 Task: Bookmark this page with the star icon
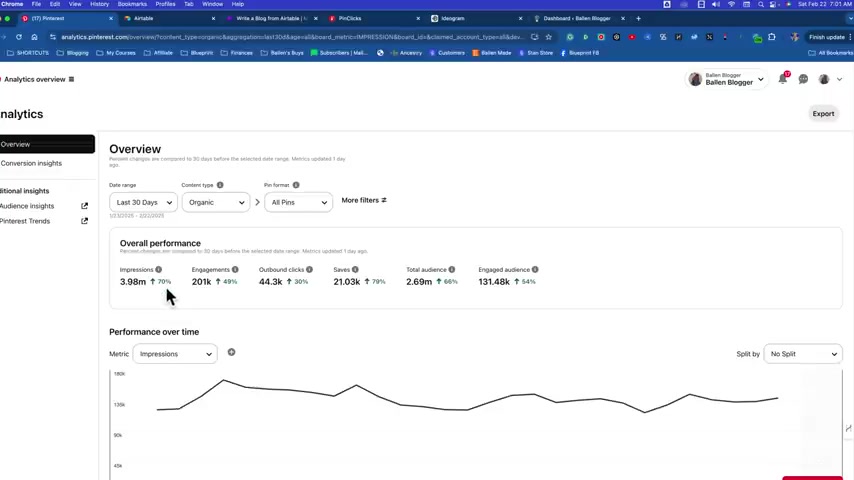548,37
